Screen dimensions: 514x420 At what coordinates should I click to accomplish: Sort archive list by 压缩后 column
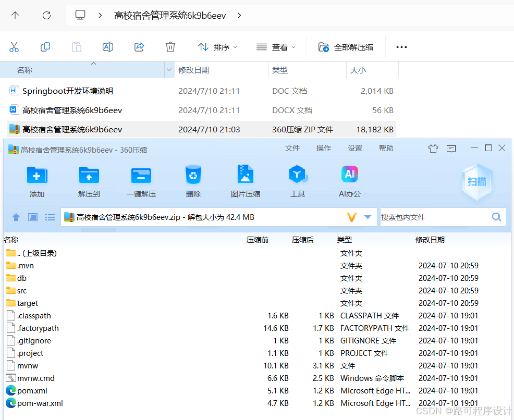click(302, 240)
